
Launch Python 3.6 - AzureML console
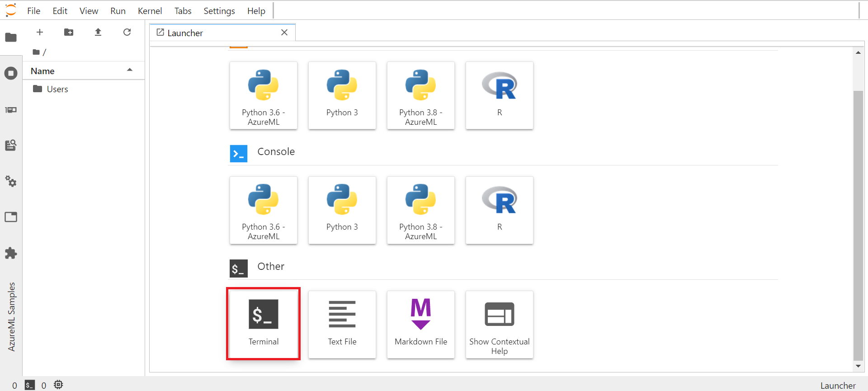pyautogui.click(x=264, y=210)
